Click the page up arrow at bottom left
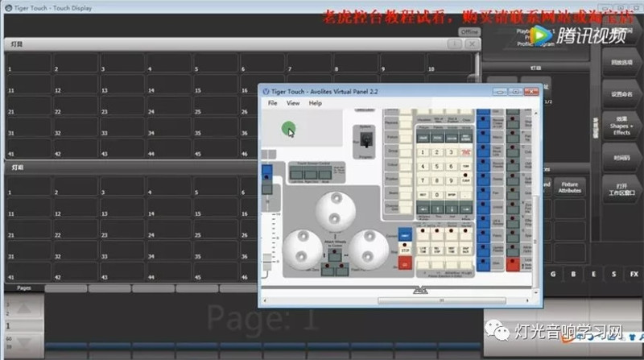This screenshot has width=644, height=360. click(23, 308)
